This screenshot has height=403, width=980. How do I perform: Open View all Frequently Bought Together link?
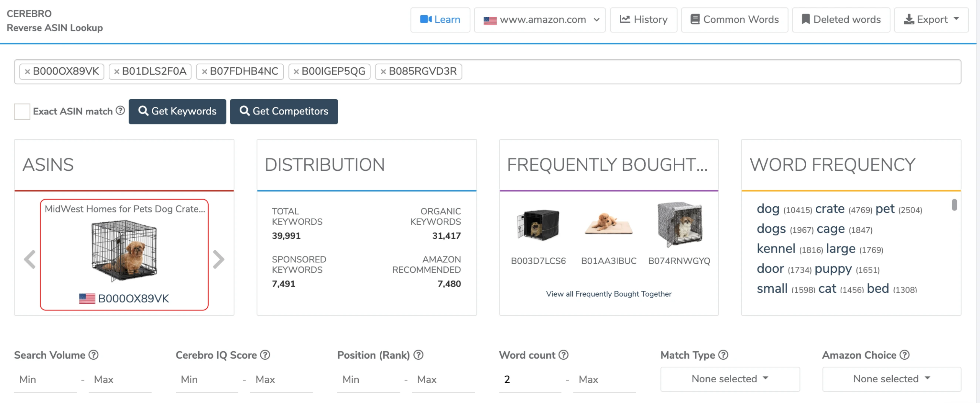[609, 294]
